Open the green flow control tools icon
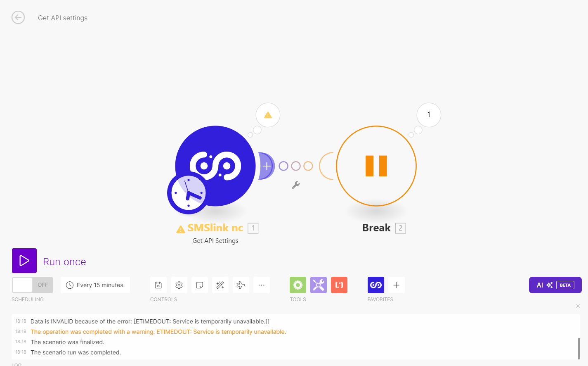Image resolution: width=588 pixels, height=366 pixels. click(298, 285)
